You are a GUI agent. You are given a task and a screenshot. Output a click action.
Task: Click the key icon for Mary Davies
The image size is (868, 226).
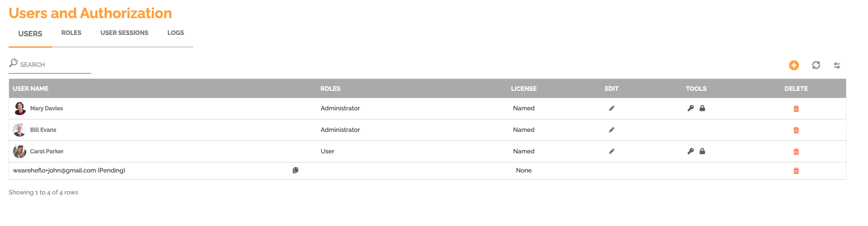[x=690, y=108]
